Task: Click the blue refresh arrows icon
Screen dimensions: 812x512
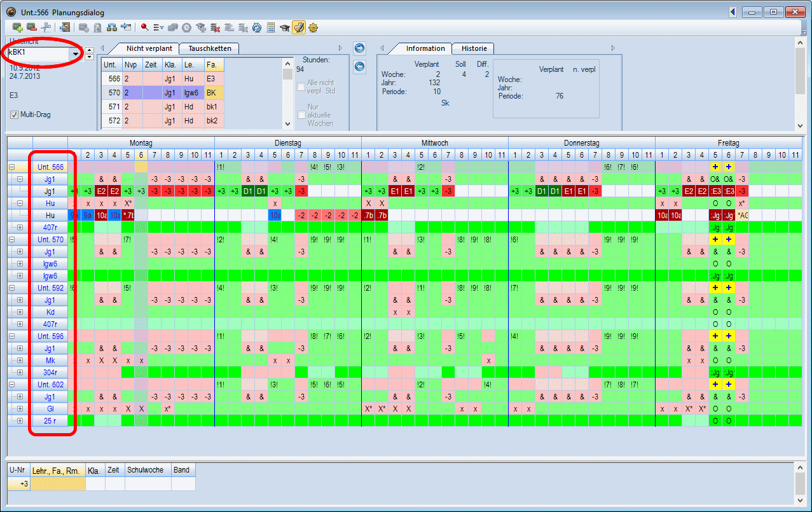Action: (257, 27)
